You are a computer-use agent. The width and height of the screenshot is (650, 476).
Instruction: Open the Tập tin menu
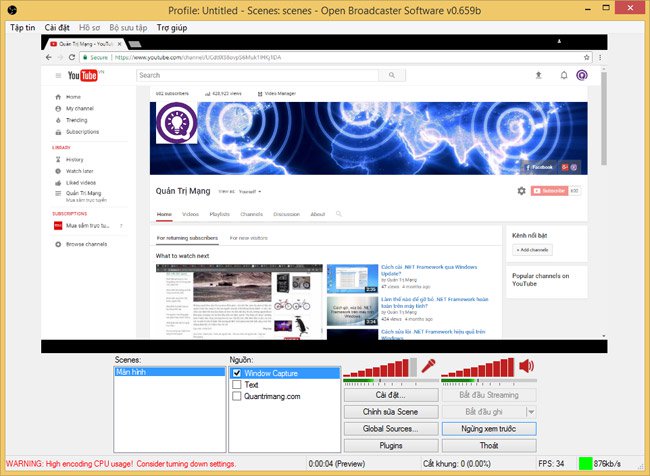[23, 27]
